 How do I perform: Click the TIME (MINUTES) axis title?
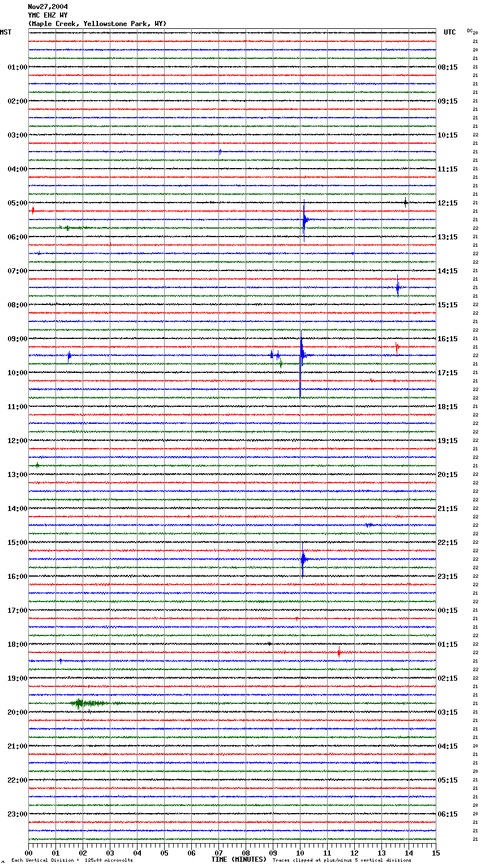239,860
